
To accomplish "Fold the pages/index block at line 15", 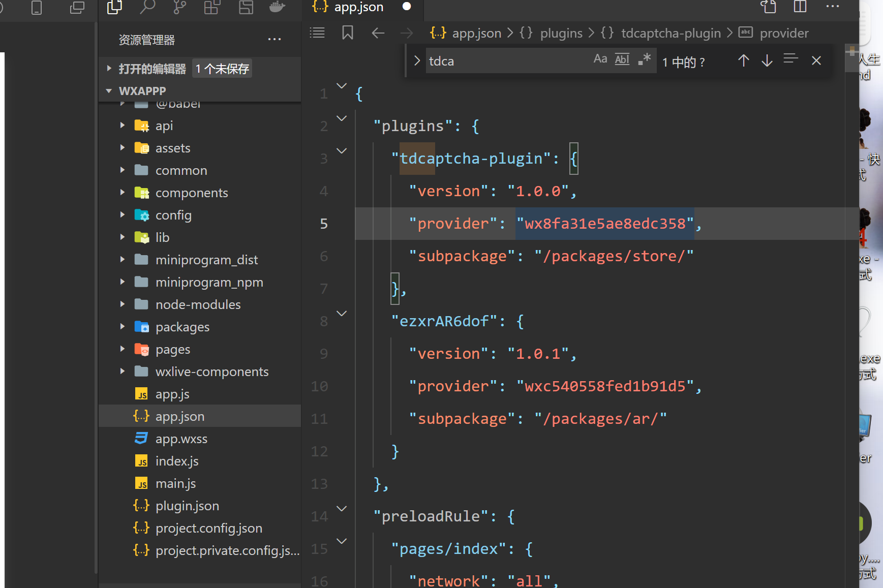I will (342, 541).
